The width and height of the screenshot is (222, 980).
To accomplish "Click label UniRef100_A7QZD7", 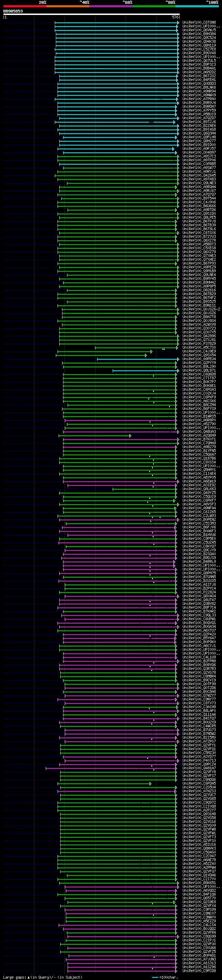I will (x=199, y=118).
